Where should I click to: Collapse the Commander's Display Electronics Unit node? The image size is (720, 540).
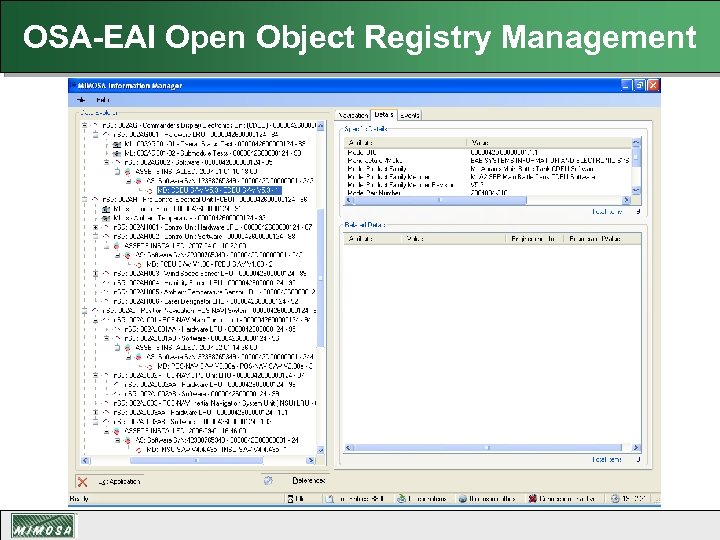tap(84, 125)
